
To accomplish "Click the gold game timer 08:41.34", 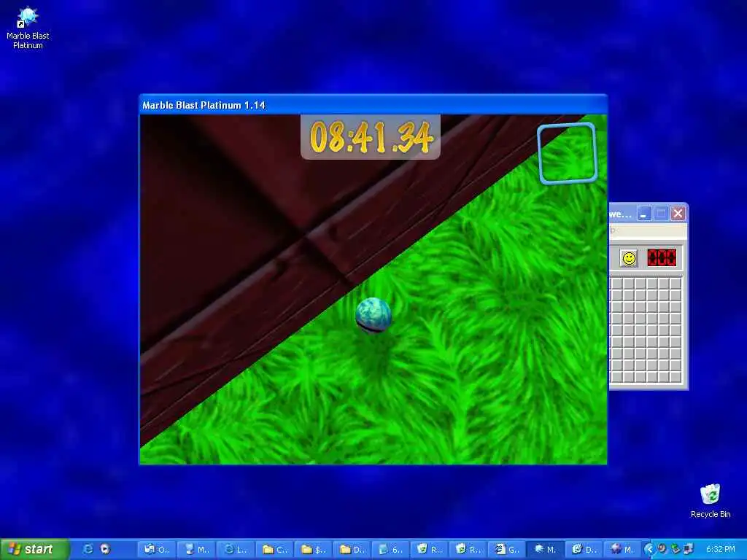I will point(371,137).
